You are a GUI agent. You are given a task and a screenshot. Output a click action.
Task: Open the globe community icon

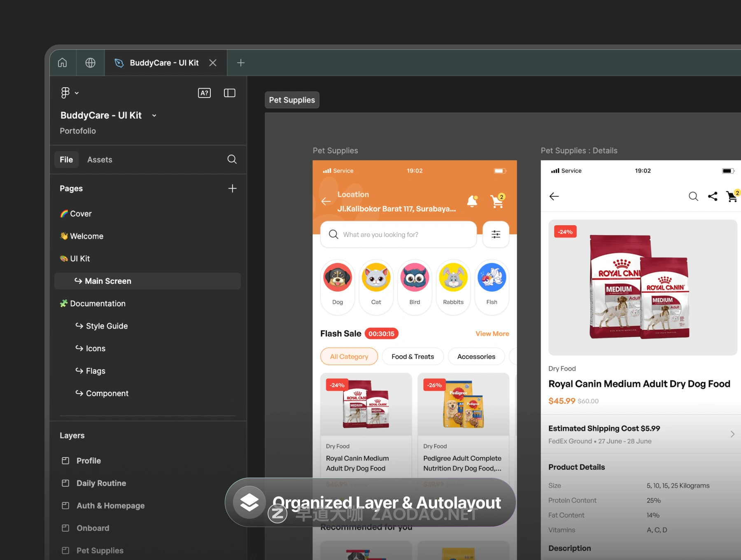pos(90,63)
